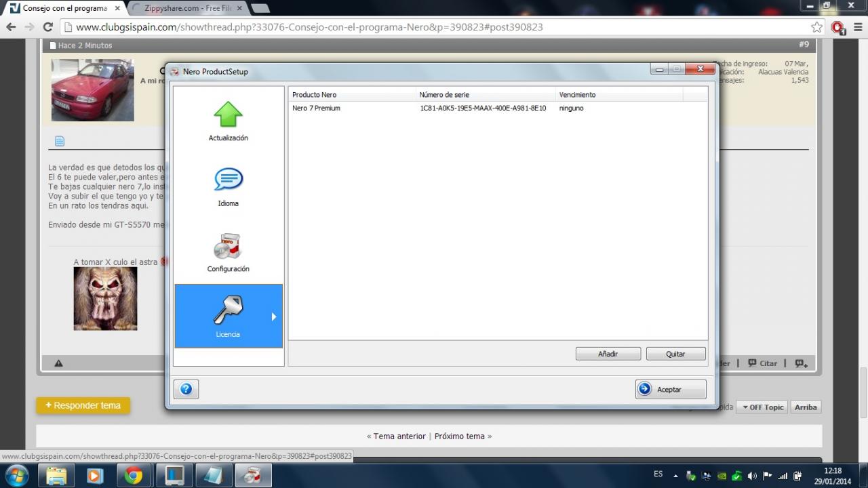Open Google Chrome from the taskbar

[x=134, y=476]
